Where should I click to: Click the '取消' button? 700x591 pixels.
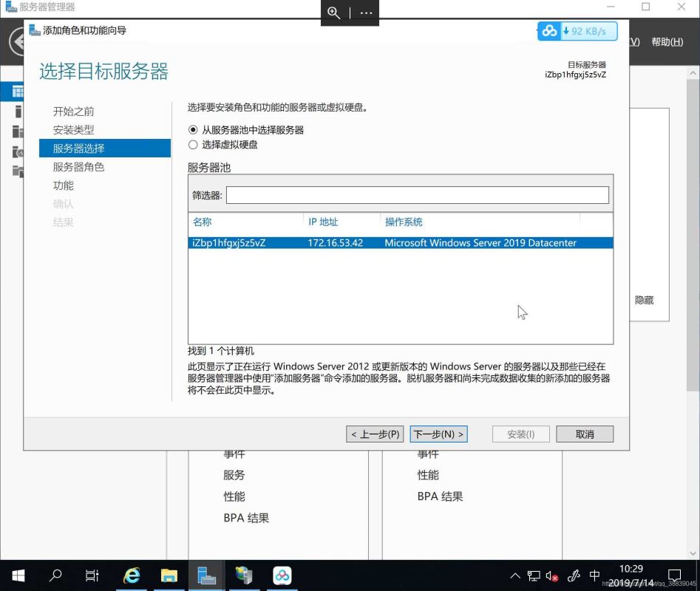584,434
